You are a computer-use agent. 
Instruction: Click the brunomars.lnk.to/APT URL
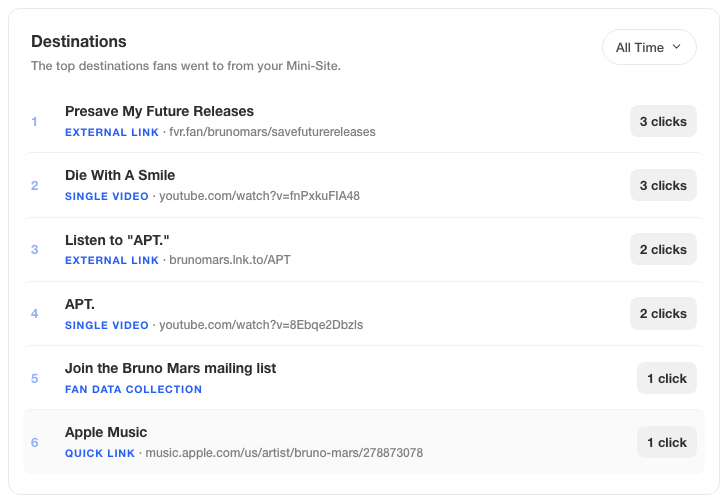(x=230, y=260)
